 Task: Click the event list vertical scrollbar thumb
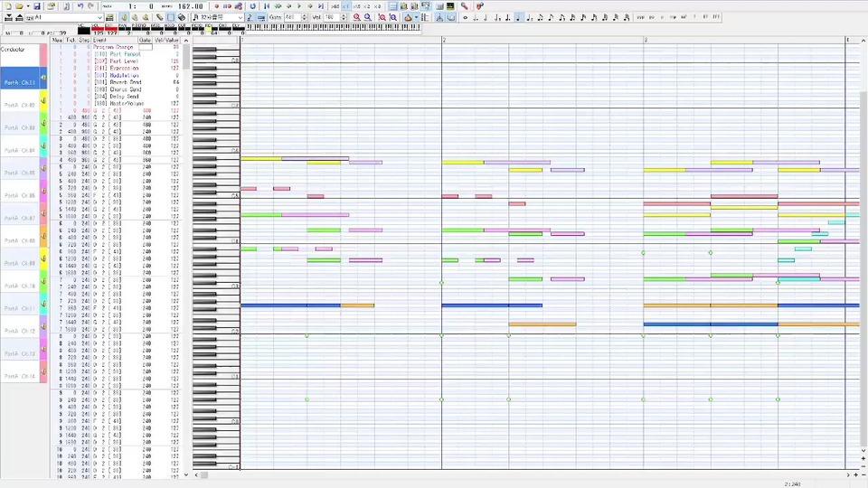click(186, 57)
